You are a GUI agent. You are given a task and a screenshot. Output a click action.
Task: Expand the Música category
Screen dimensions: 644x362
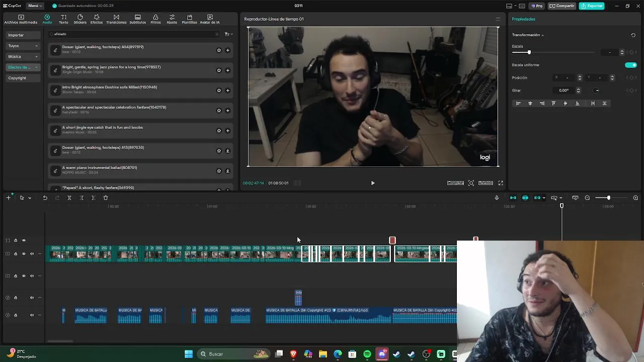point(23,56)
